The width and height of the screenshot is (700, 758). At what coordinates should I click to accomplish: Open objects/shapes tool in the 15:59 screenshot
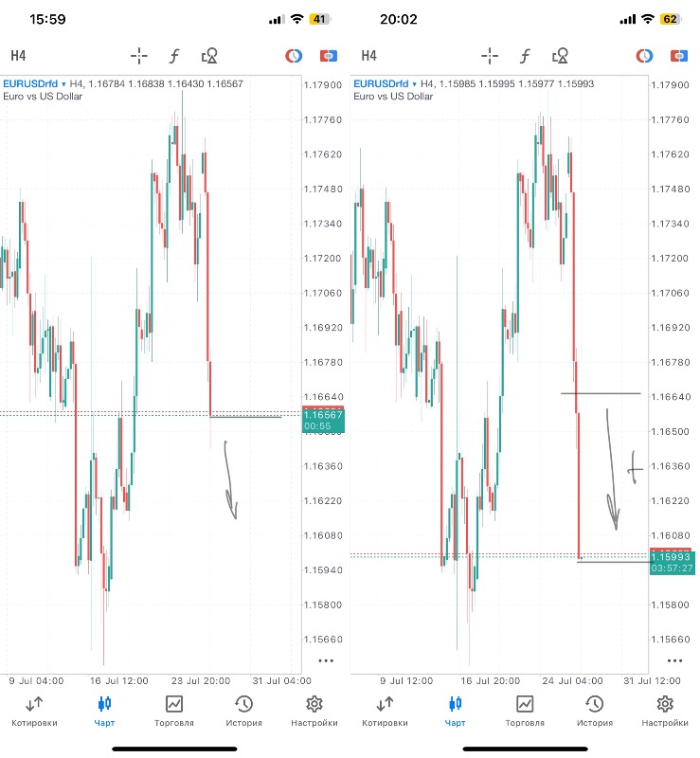[209, 56]
